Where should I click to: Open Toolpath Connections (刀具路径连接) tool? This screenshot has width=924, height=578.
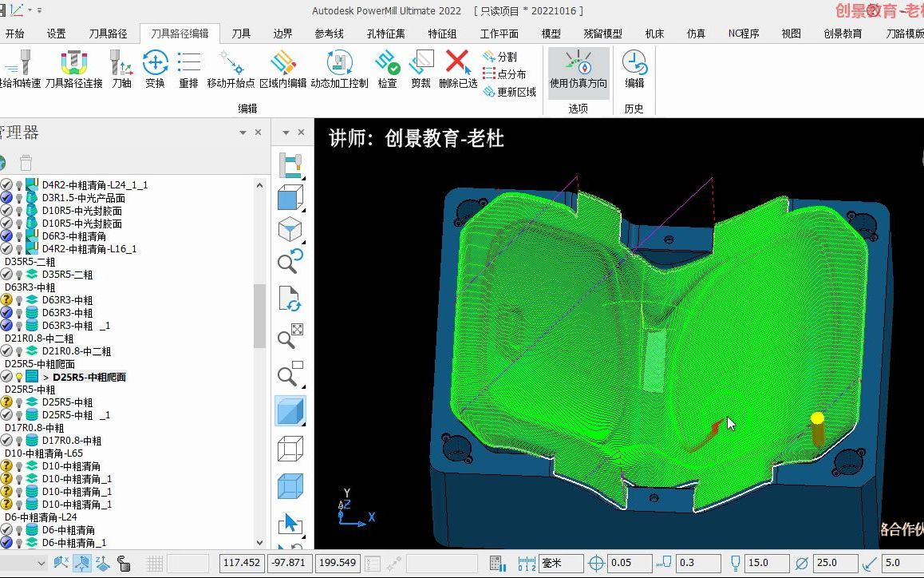coord(74,69)
